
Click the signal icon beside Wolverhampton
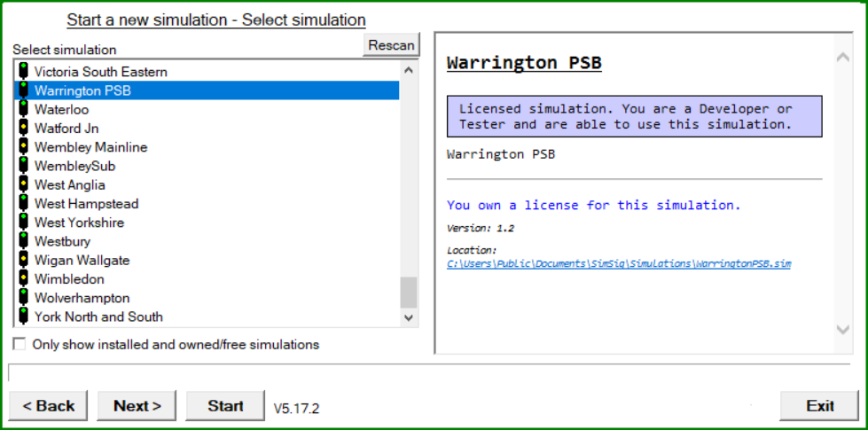point(23,297)
